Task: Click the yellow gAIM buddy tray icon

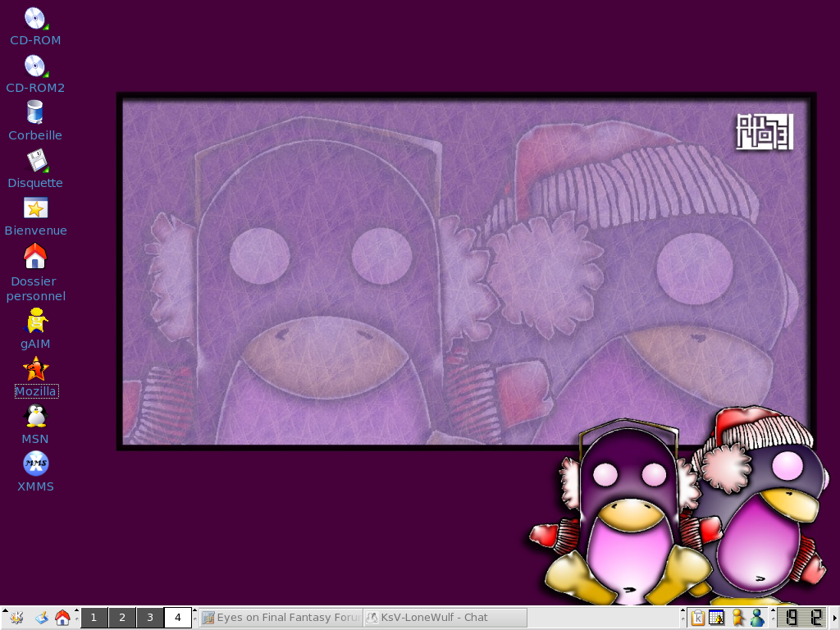Action: (x=737, y=618)
